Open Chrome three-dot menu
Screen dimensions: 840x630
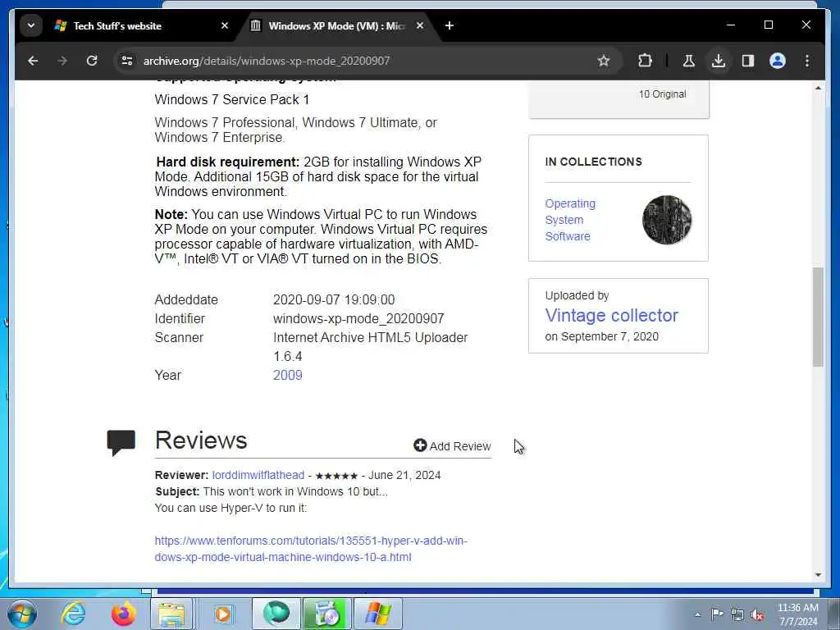coord(807,61)
